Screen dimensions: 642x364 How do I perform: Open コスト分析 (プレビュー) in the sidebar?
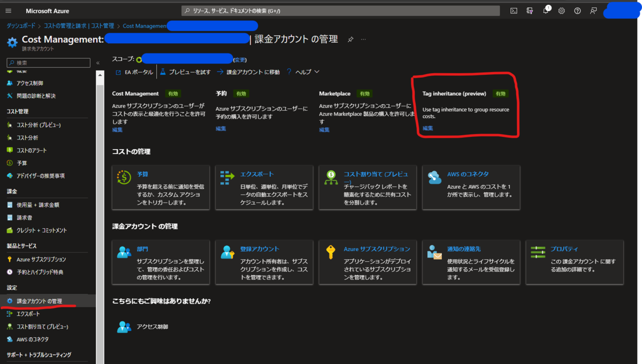pyautogui.click(x=39, y=125)
